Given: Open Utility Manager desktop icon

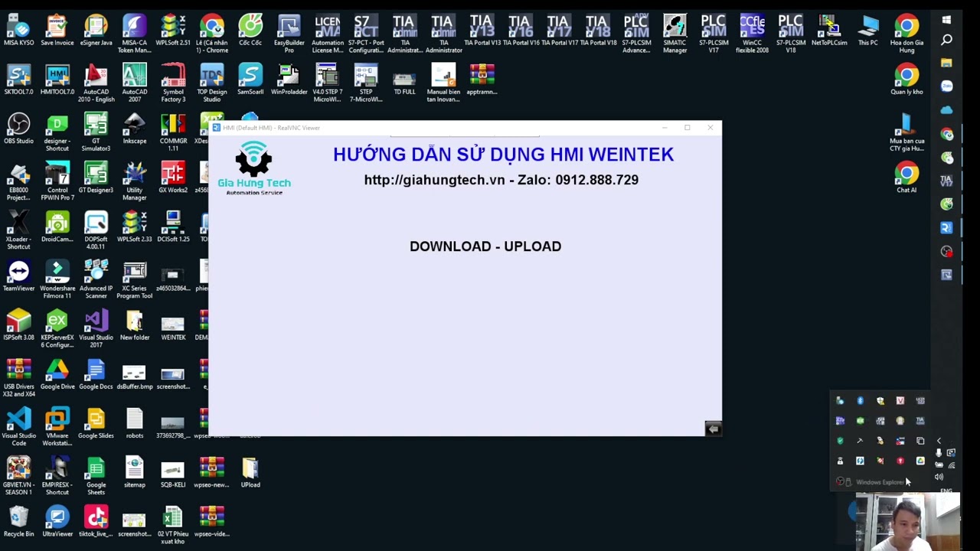Looking at the screenshot, I should 135,181.
